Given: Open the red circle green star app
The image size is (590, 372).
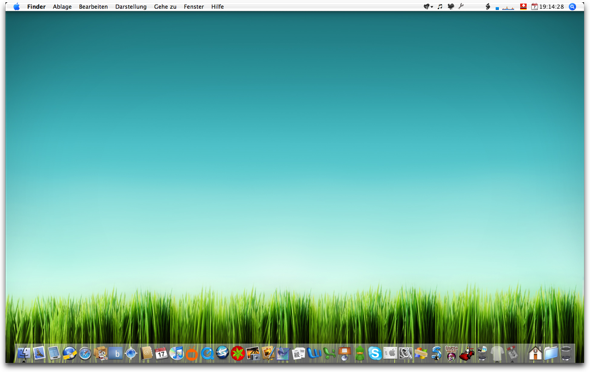Looking at the screenshot, I should 238,354.
